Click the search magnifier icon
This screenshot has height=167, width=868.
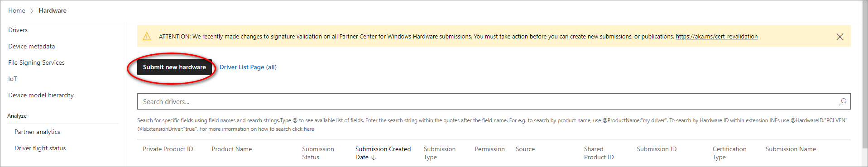842,101
